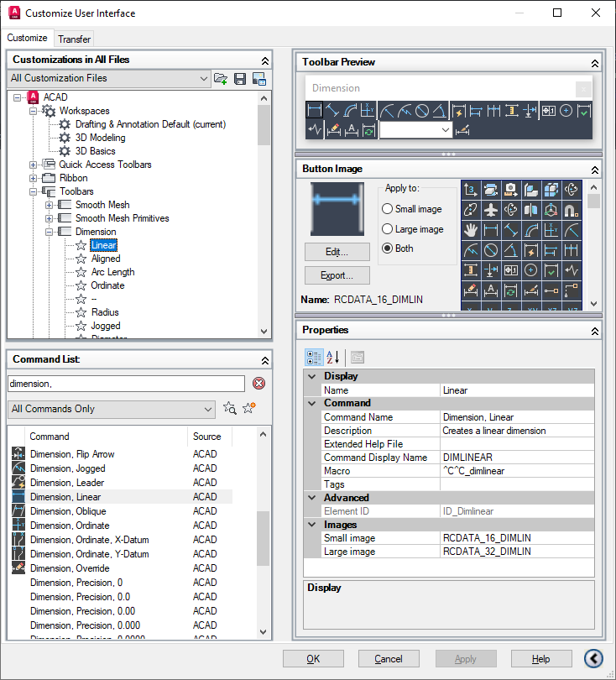Click Dimension Style brush icon in Toolbar Preview

coord(462,130)
